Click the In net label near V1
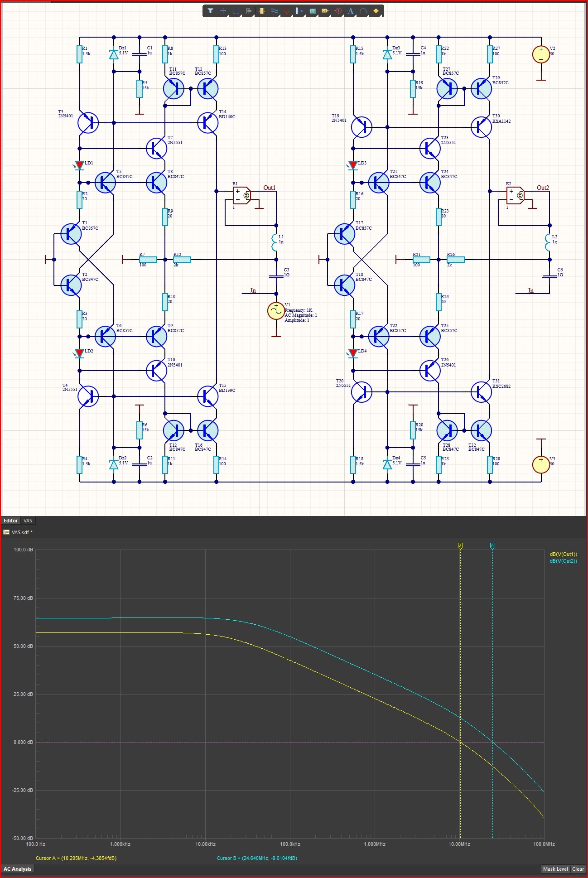The image size is (588, 878). (x=253, y=290)
